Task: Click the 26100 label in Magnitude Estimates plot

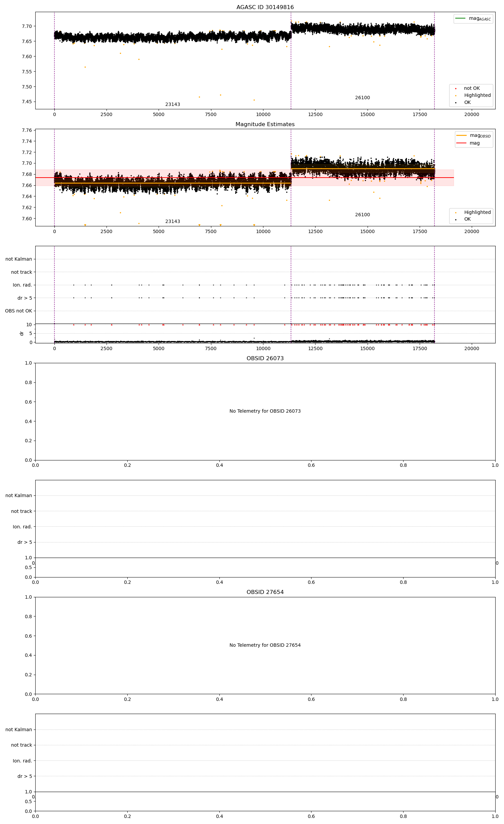Action: tap(362, 215)
